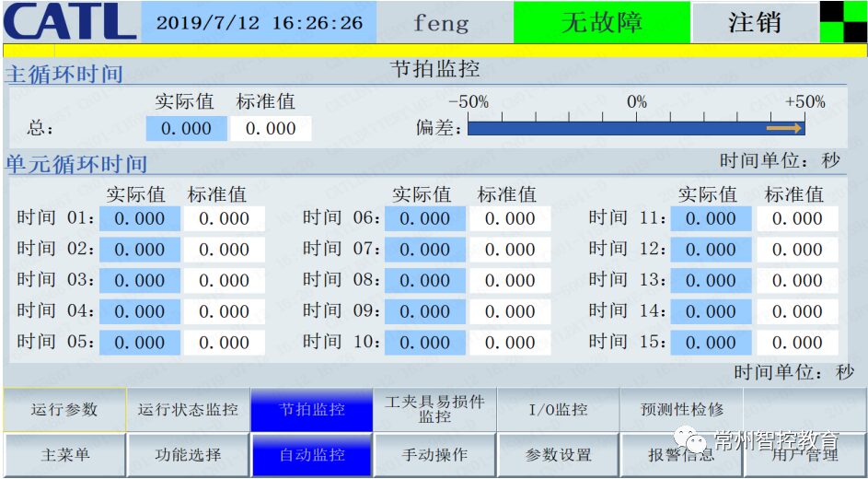Open the 预测性检修 tab

[681, 410]
